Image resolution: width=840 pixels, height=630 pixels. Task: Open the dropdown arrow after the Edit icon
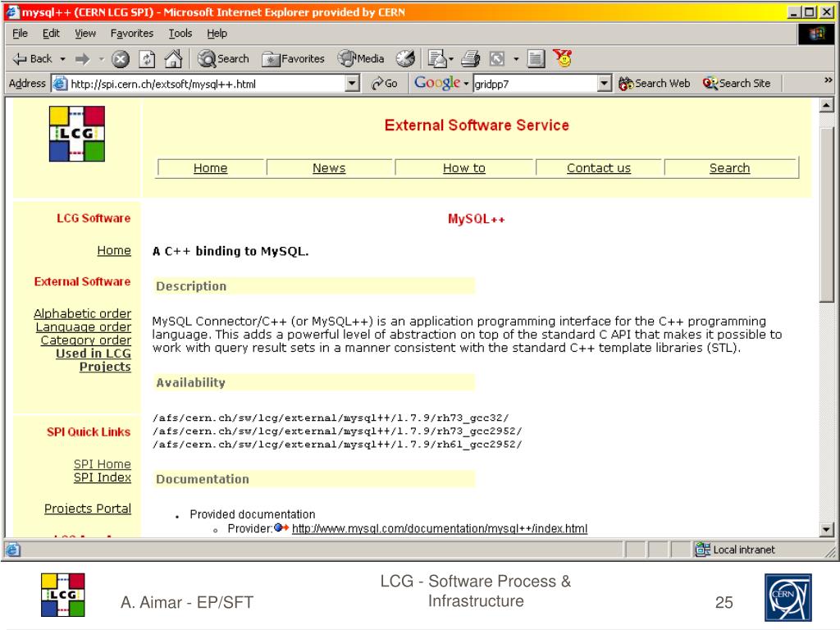pyautogui.click(x=516, y=59)
